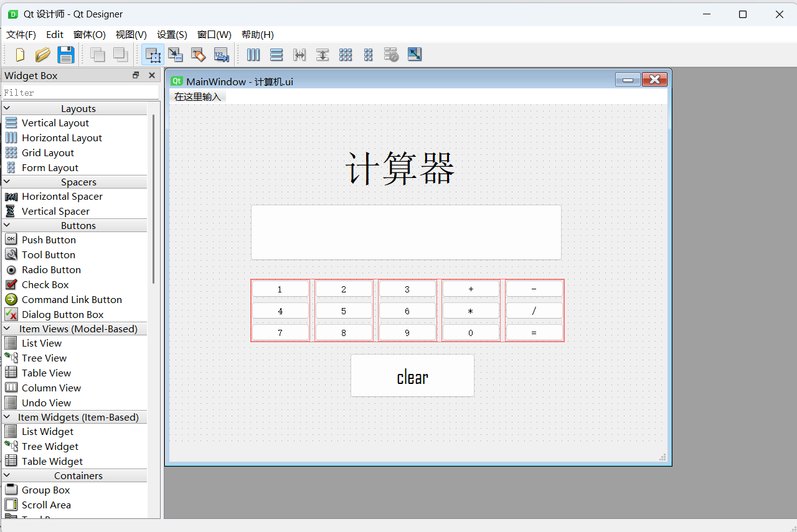Click the + button on form
This screenshot has width=797, height=532.
click(x=471, y=289)
